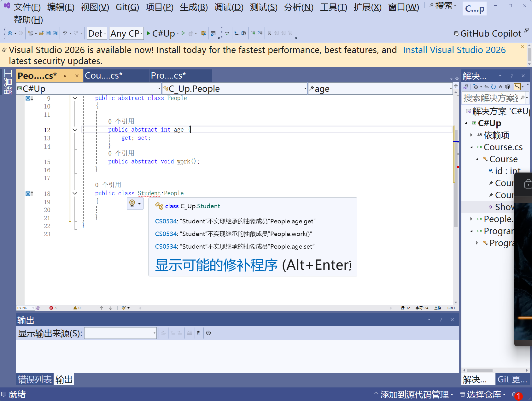
Task: Collapse the age property at line 12
Action: pyautogui.click(x=75, y=130)
